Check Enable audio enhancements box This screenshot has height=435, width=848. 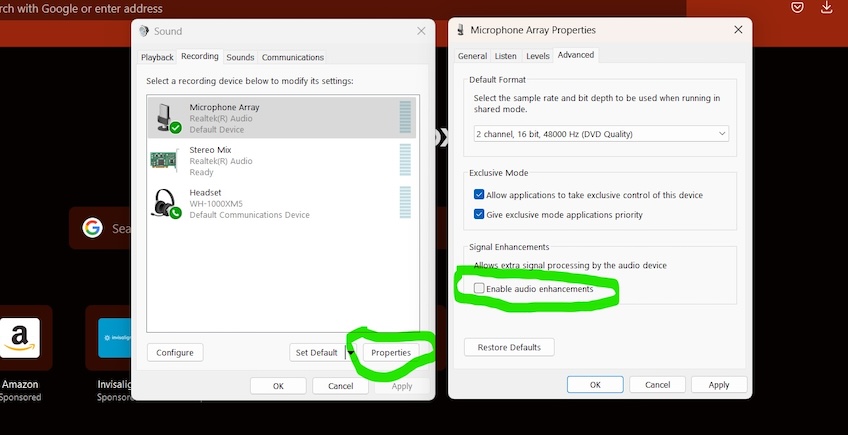(x=479, y=288)
